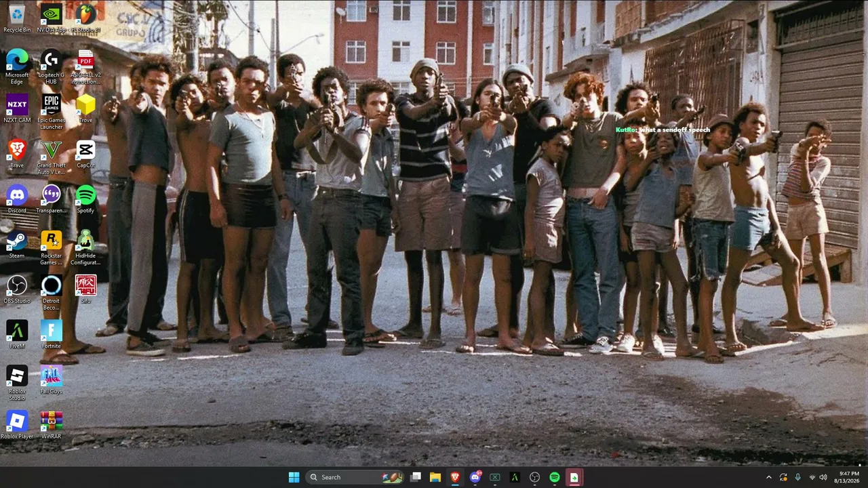This screenshot has width=868, height=488.
Task: Click the Detroit Become Human desktop icon
Action: click(x=51, y=293)
